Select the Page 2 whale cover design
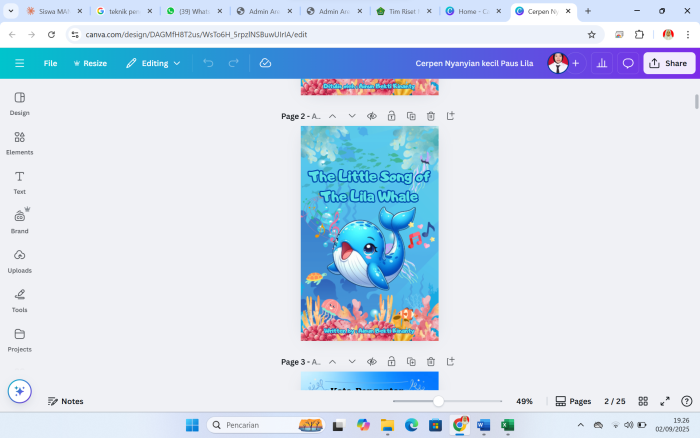700x438 pixels. [x=370, y=234]
